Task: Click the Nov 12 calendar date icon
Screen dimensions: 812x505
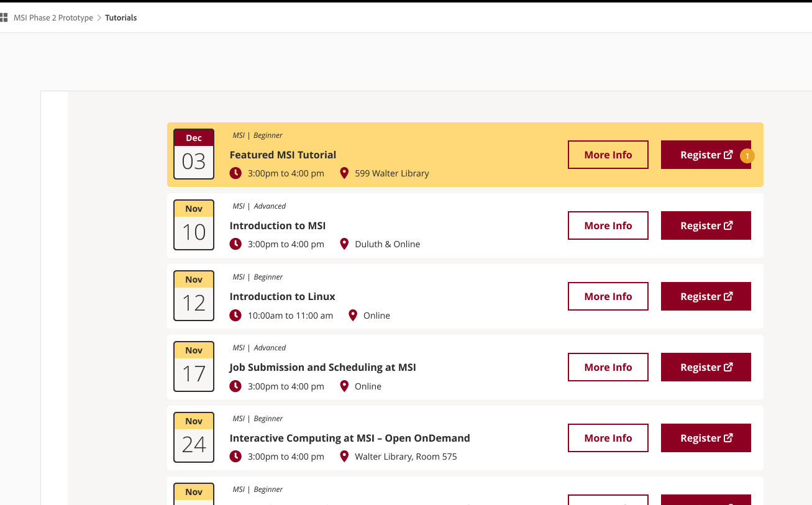Action: (x=194, y=296)
